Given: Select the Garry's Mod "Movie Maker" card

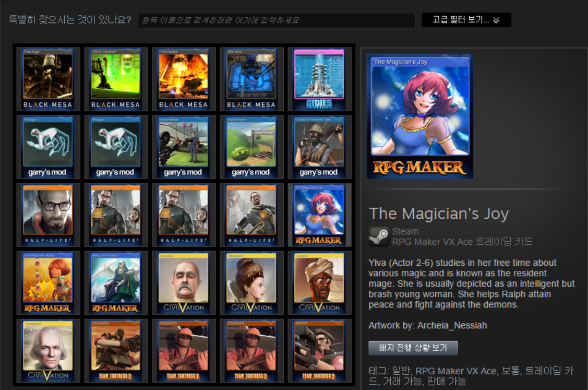Looking at the screenshot, I should 184,147.
